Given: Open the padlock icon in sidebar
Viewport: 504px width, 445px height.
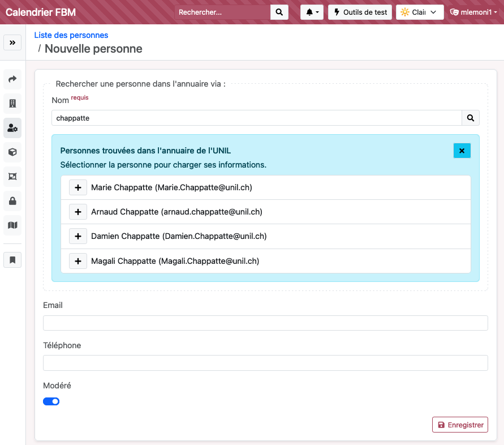Looking at the screenshot, I should (12, 201).
